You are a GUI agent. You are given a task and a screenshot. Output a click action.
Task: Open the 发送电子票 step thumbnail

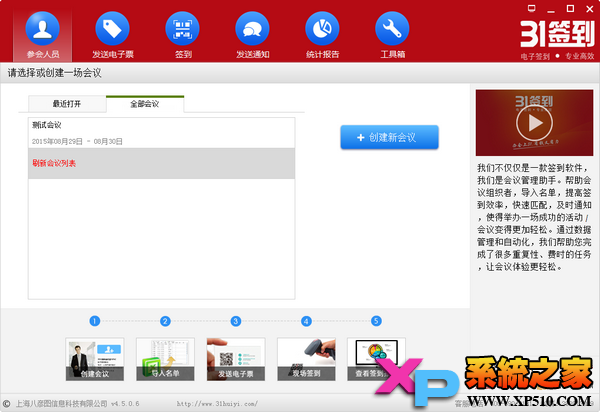[x=236, y=359]
